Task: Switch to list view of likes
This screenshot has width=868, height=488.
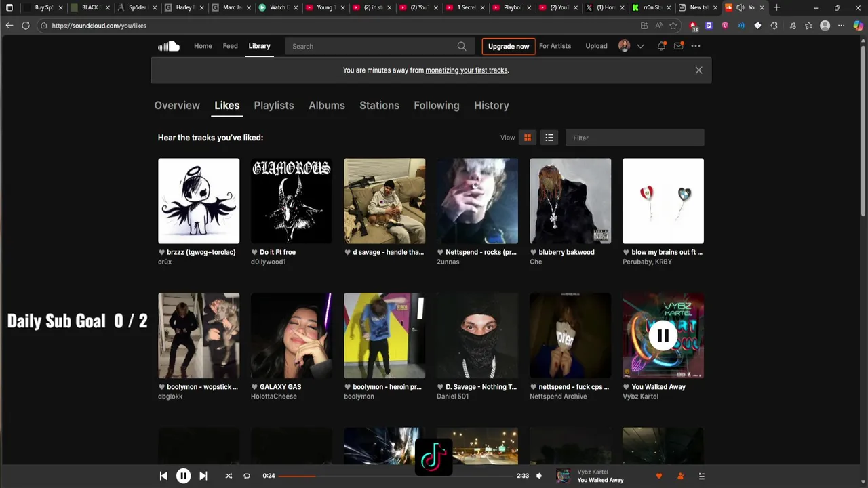Action: pos(549,138)
